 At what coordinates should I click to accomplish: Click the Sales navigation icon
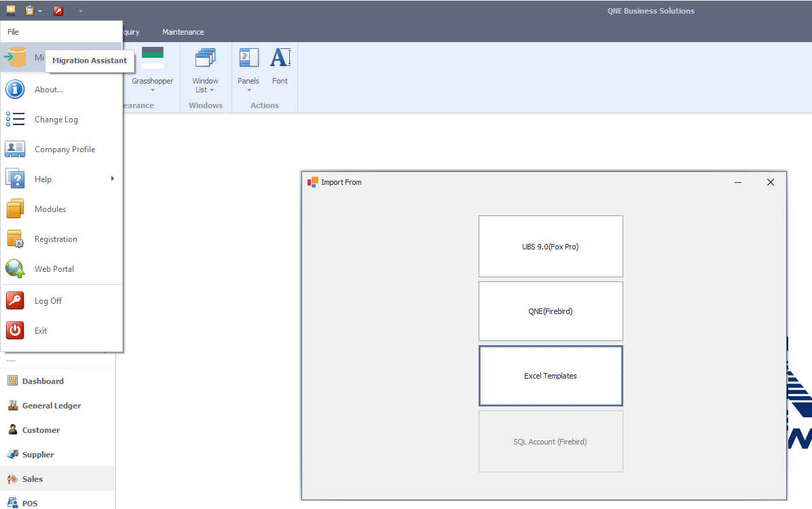click(12, 479)
